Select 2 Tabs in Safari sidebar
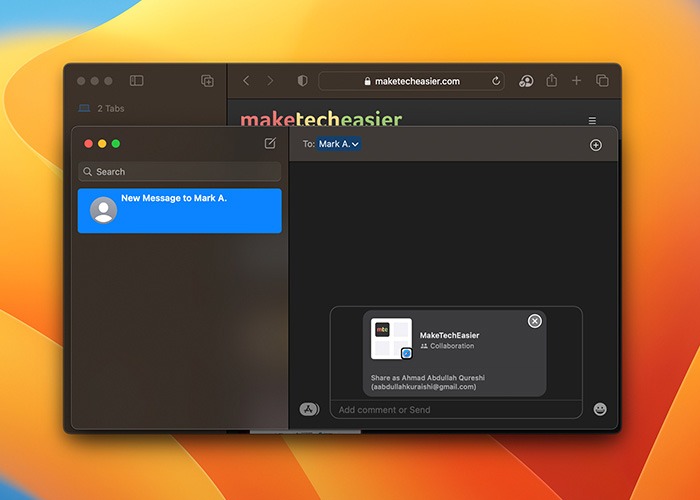This screenshot has width=700, height=500. coord(102,108)
